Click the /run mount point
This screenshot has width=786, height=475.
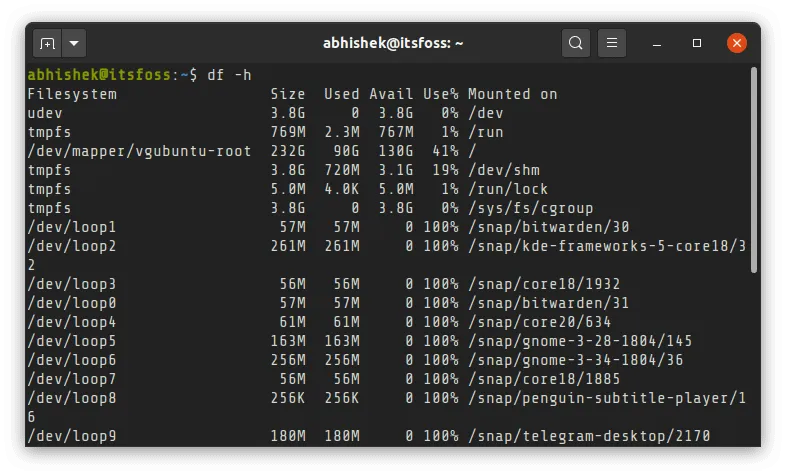click(x=486, y=132)
